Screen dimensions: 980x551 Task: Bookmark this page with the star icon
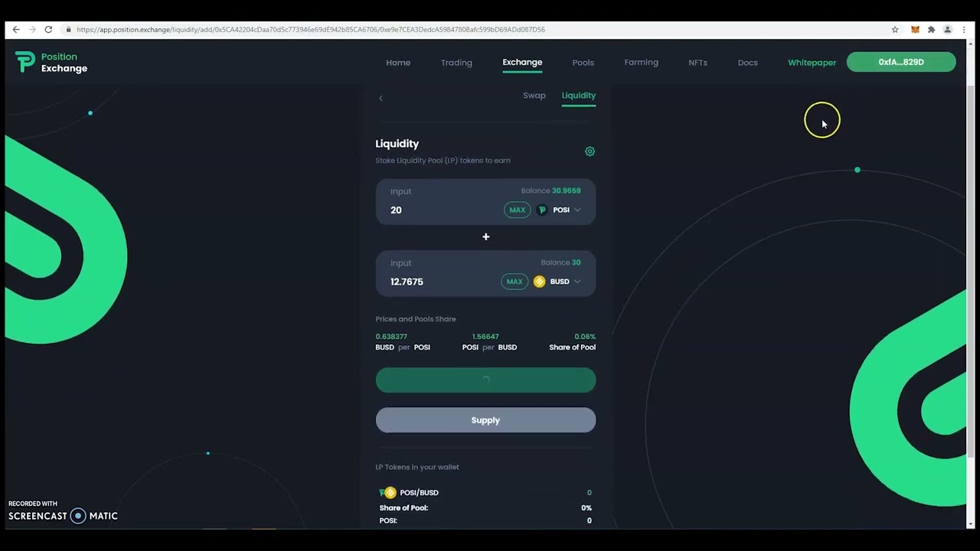pyautogui.click(x=895, y=30)
